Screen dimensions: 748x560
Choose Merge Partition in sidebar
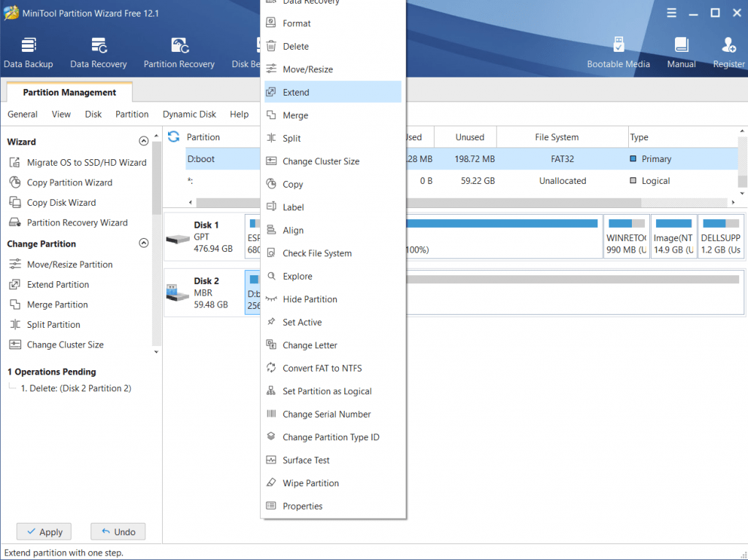tap(49, 304)
